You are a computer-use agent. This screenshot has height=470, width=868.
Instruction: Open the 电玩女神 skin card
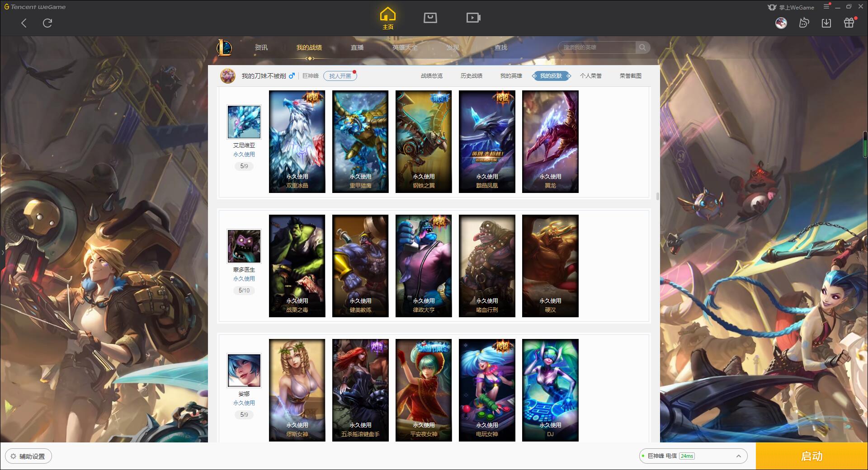(x=487, y=390)
